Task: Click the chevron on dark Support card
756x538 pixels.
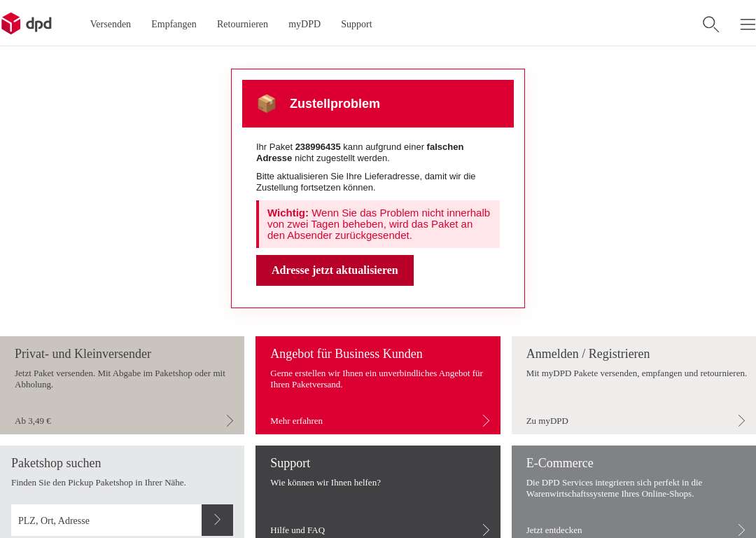Action: [x=486, y=530]
